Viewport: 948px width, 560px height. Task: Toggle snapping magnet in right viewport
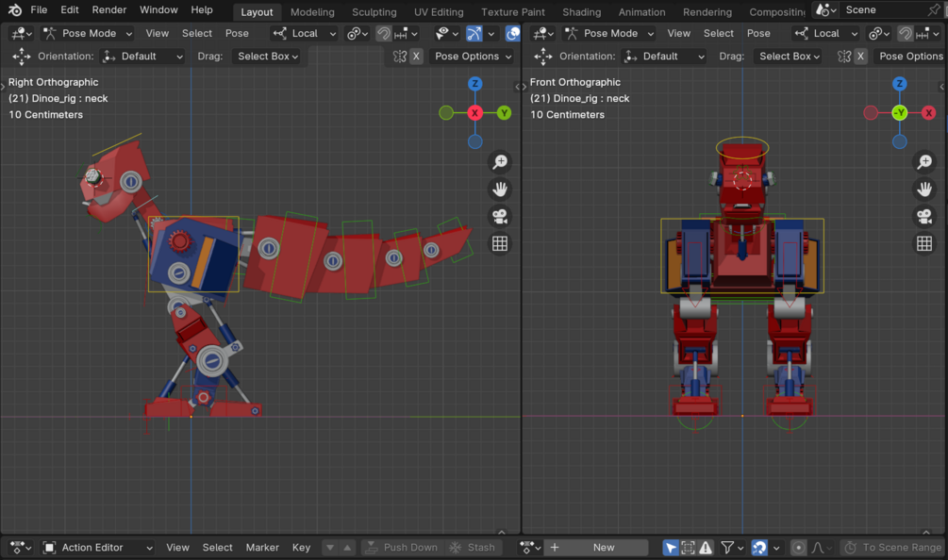coord(905,33)
